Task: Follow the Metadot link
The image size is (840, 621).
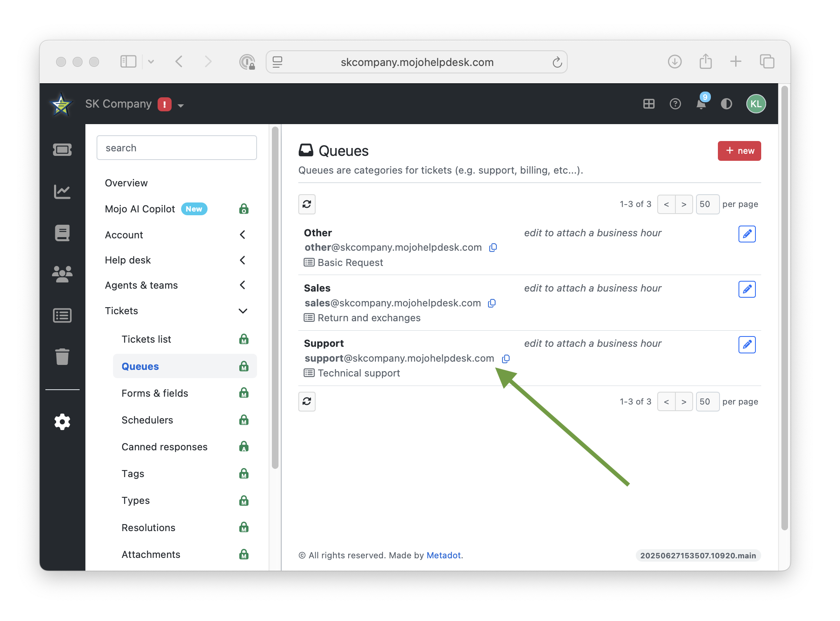Action: 443,555
